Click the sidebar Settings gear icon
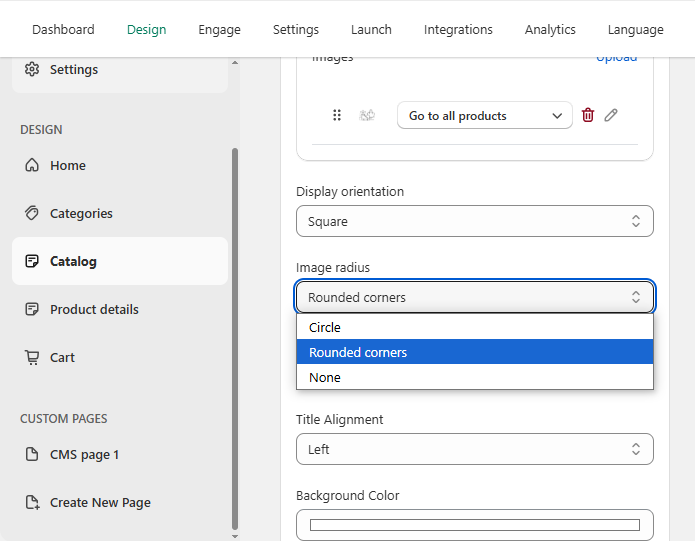This screenshot has width=695, height=541. [32, 69]
